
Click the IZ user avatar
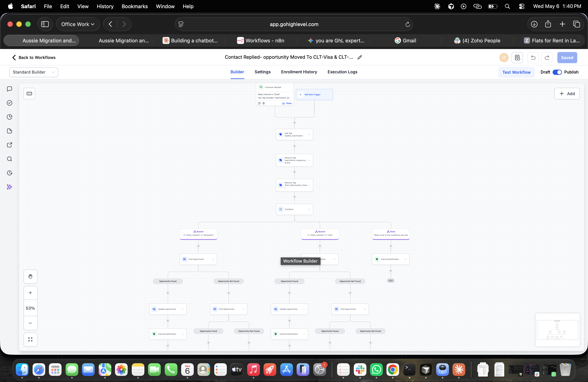pos(504,58)
